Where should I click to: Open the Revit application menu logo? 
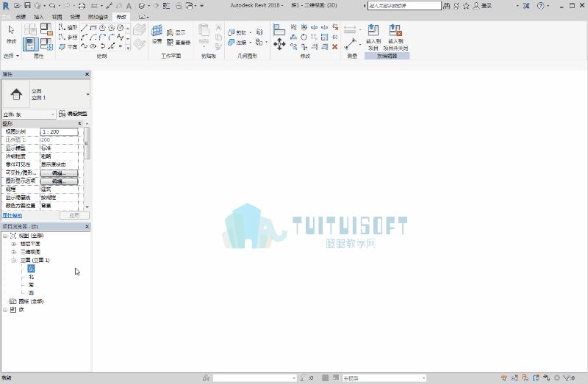pyautogui.click(x=6, y=6)
